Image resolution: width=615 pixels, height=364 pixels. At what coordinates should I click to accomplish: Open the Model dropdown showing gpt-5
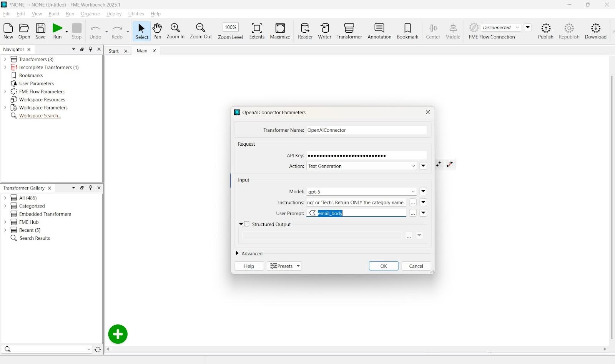[x=413, y=191]
